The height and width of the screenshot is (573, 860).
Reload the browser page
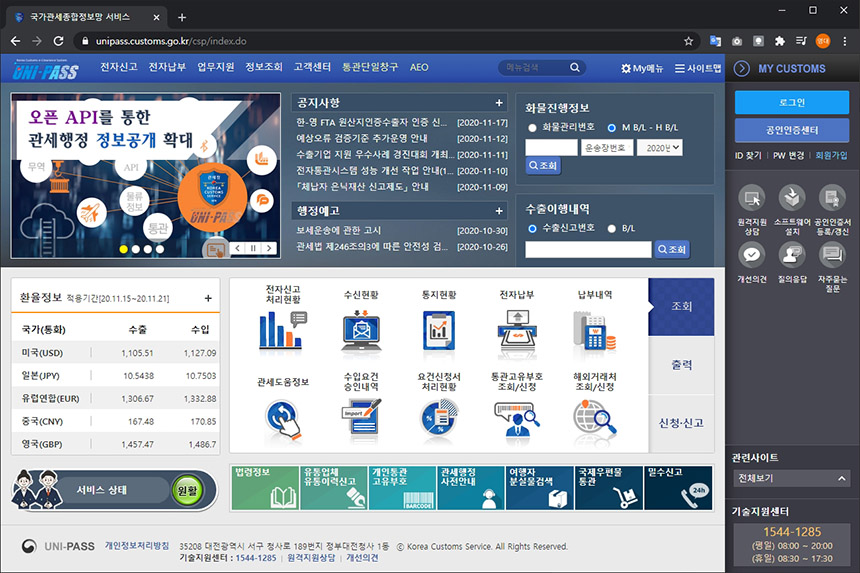[x=58, y=41]
